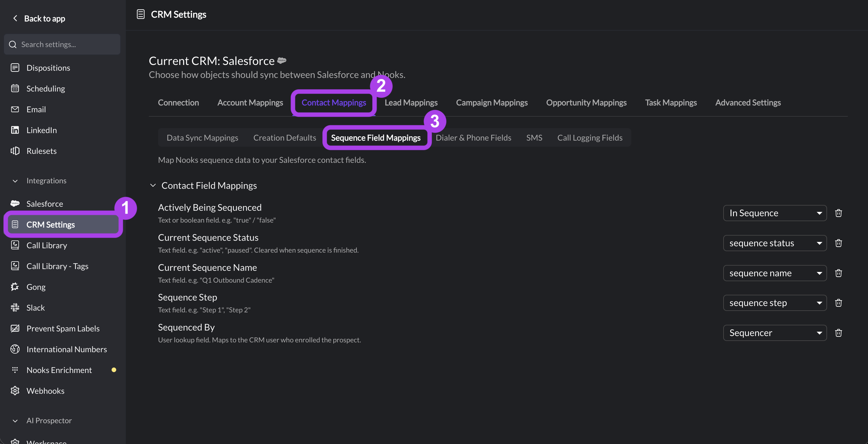Open Salesforce integration settings

[45, 204]
